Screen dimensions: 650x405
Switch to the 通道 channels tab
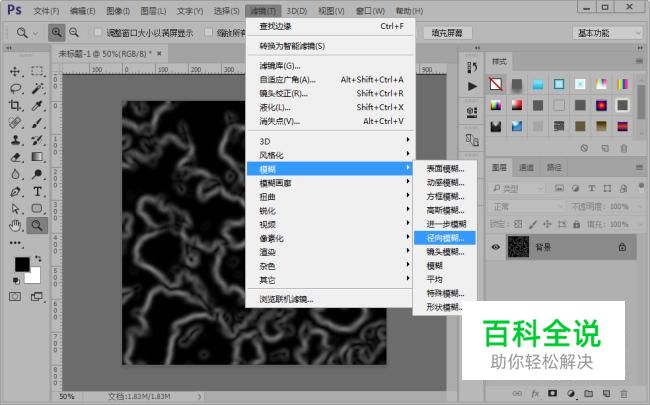click(526, 167)
